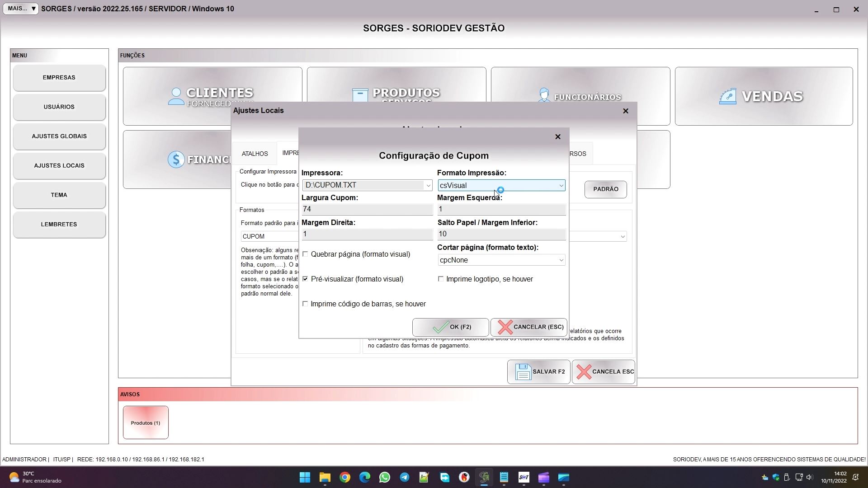Image resolution: width=868 pixels, height=488 pixels.
Task: Click the Clientes user icon
Action: pos(176,96)
